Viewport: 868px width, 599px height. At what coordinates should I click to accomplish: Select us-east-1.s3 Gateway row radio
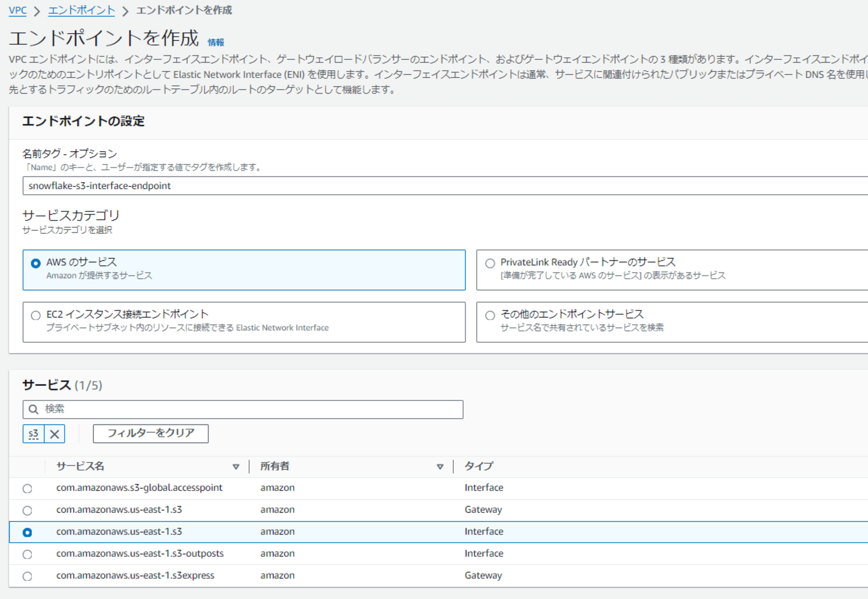pos(27,510)
